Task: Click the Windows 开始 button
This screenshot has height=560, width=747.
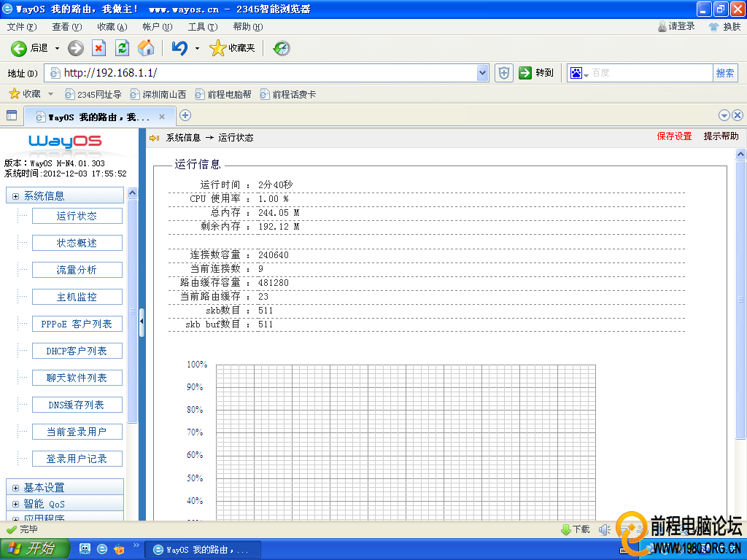Action: click(x=34, y=549)
